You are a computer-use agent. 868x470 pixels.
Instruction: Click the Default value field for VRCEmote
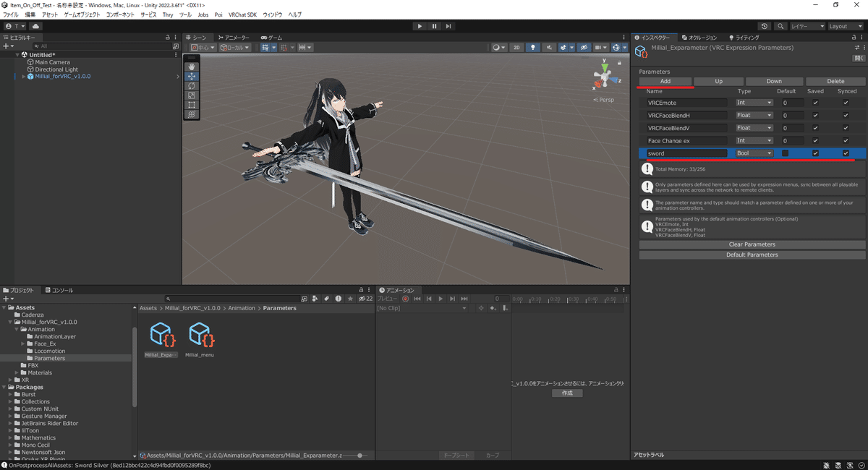[793, 103]
